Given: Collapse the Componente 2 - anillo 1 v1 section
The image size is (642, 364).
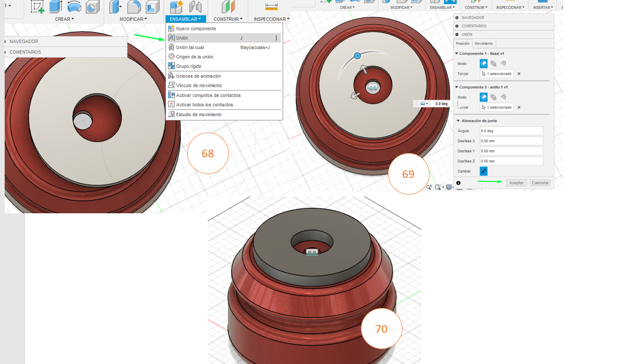Looking at the screenshot, I should pos(457,87).
